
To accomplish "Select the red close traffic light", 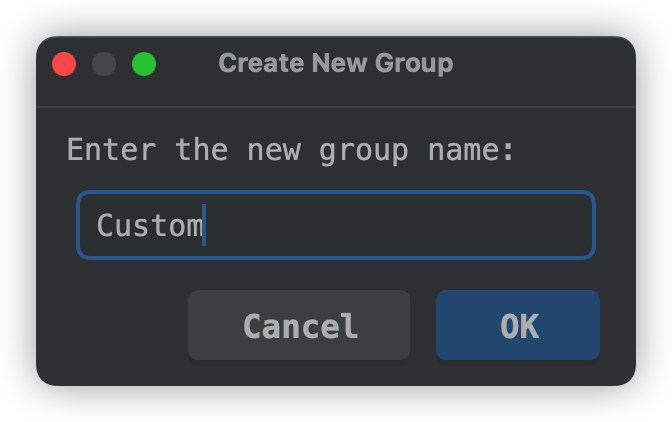I will click(x=64, y=65).
